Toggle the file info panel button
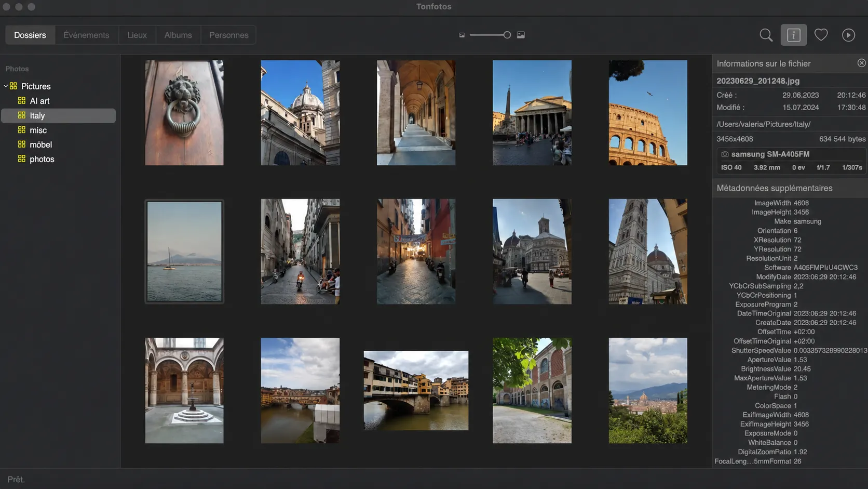Image resolution: width=868 pixels, height=489 pixels. (x=793, y=35)
